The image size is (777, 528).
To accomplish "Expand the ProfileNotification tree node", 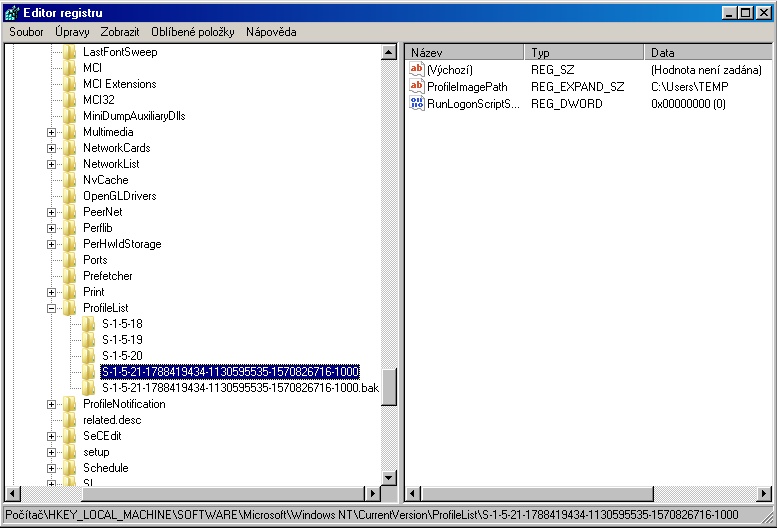I will [51, 404].
